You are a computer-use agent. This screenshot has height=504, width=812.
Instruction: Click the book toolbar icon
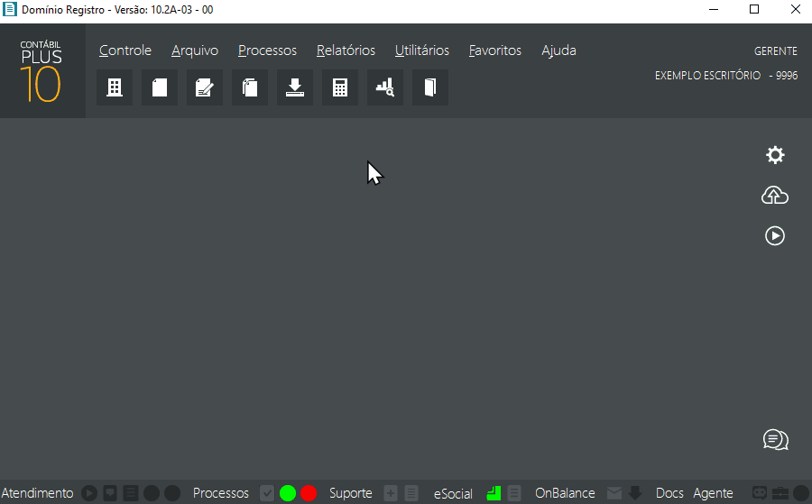429,87
